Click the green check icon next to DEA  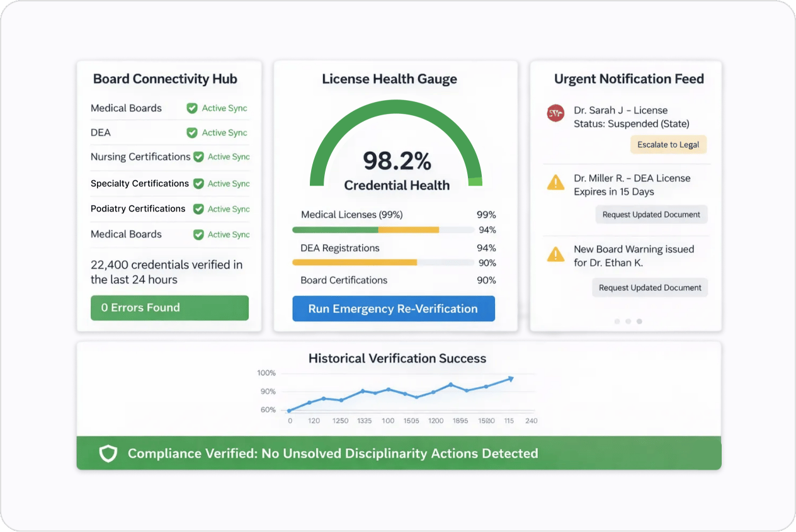click(192, 132)
